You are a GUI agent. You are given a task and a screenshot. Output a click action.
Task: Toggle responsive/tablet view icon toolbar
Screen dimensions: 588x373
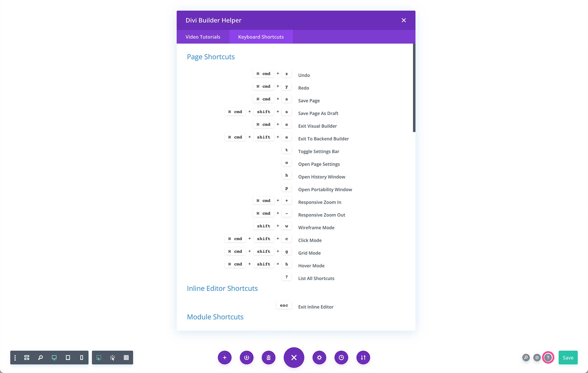click(x=67, y=357)
